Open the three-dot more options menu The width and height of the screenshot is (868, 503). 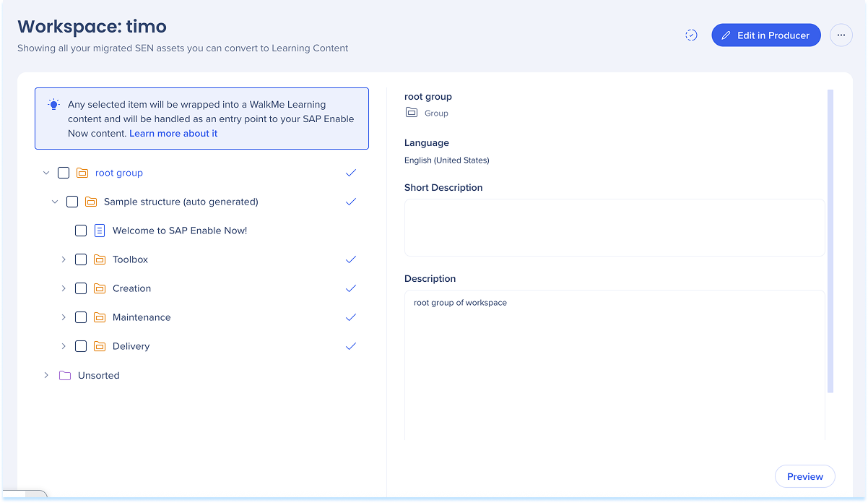tap(841, 35)
